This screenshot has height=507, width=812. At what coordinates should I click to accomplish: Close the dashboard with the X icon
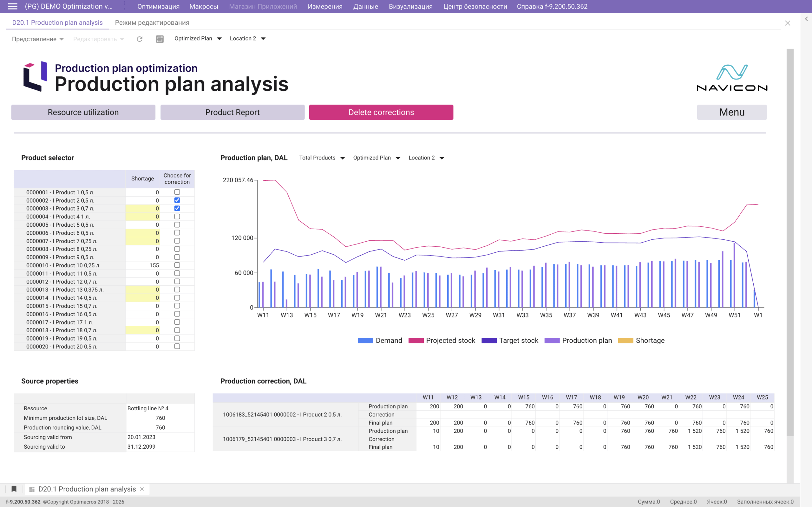788,23
